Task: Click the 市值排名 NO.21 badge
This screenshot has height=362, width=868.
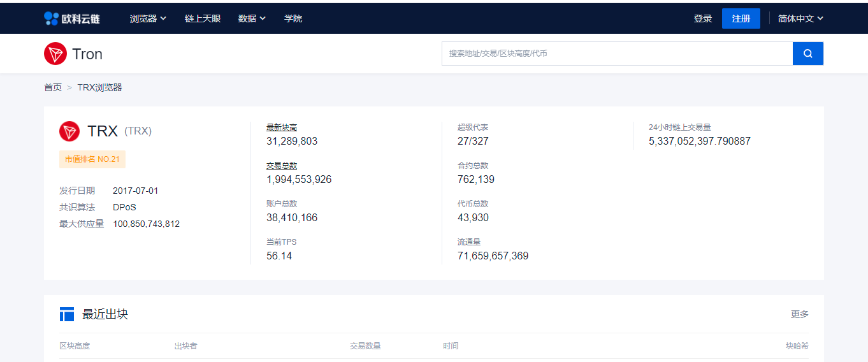Action: [92, 159]
